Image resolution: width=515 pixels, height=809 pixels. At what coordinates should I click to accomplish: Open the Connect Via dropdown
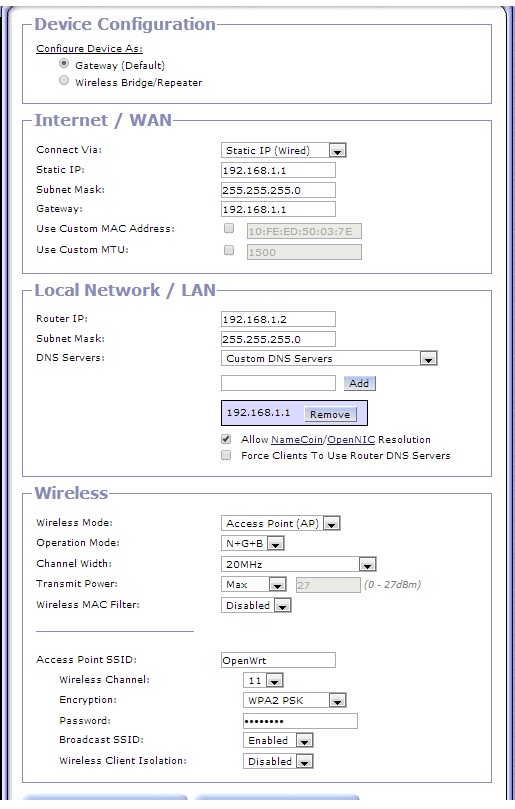[283, 150]
